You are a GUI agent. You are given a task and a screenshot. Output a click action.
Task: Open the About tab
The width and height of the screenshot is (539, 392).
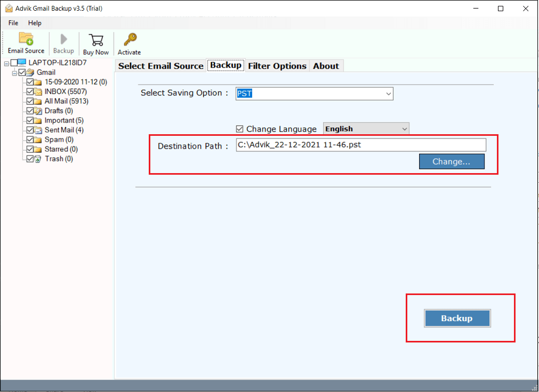326,66
